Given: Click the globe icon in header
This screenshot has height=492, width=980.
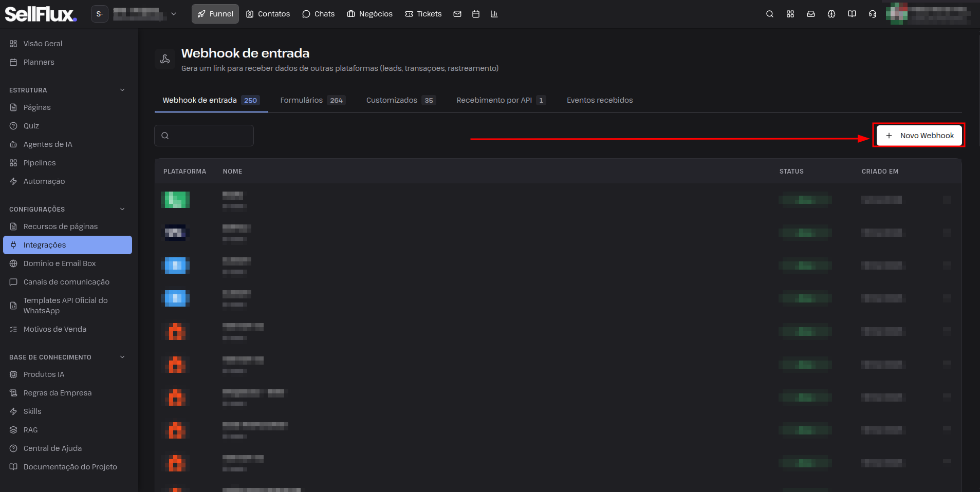Looking at the screenshot, I should click(x=831, y=14).
